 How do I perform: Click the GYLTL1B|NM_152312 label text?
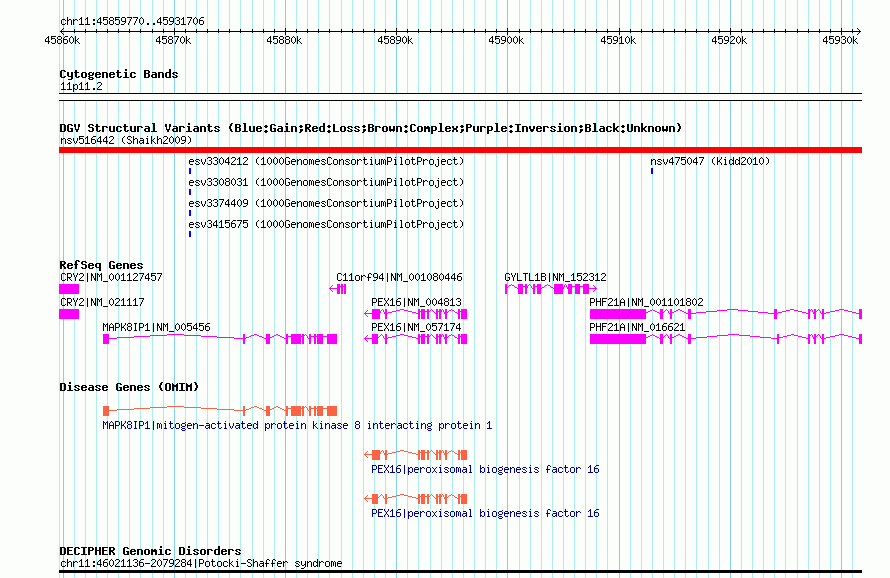coord(556,278)
